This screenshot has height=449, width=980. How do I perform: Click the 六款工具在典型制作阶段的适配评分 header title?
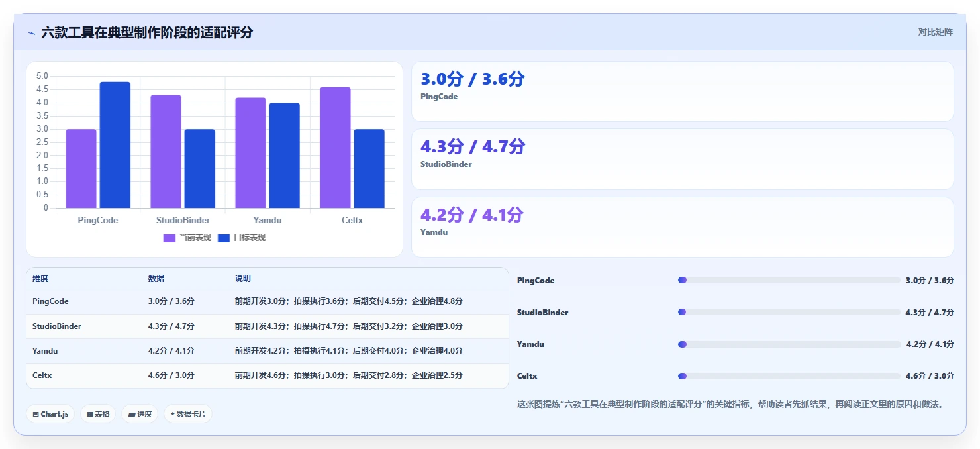point(147,32)
